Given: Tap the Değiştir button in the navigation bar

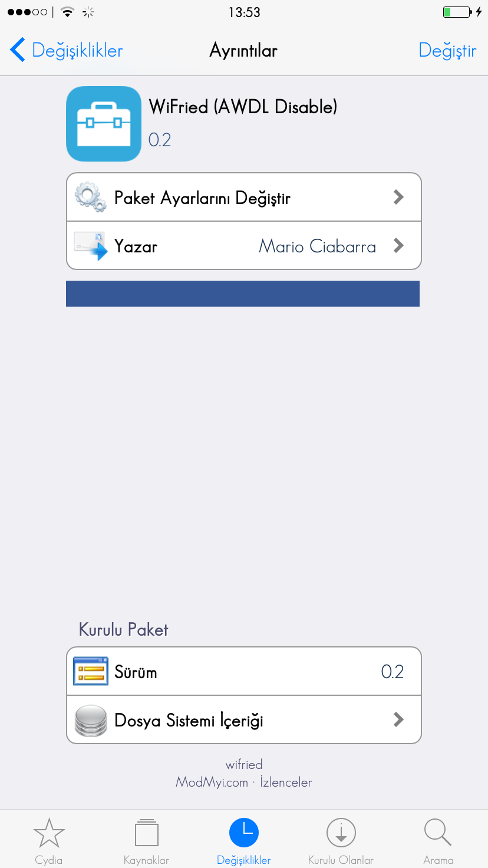Looking at the screenshot, I should point(447,51).
